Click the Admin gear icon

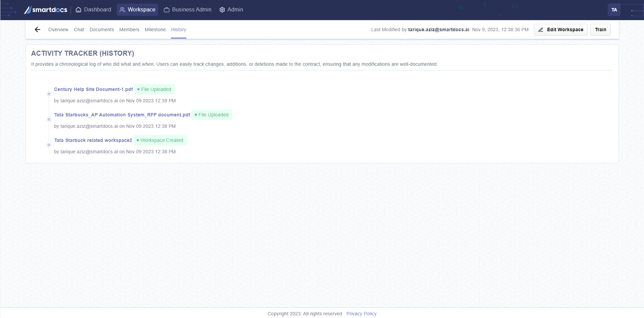(222, 10)
